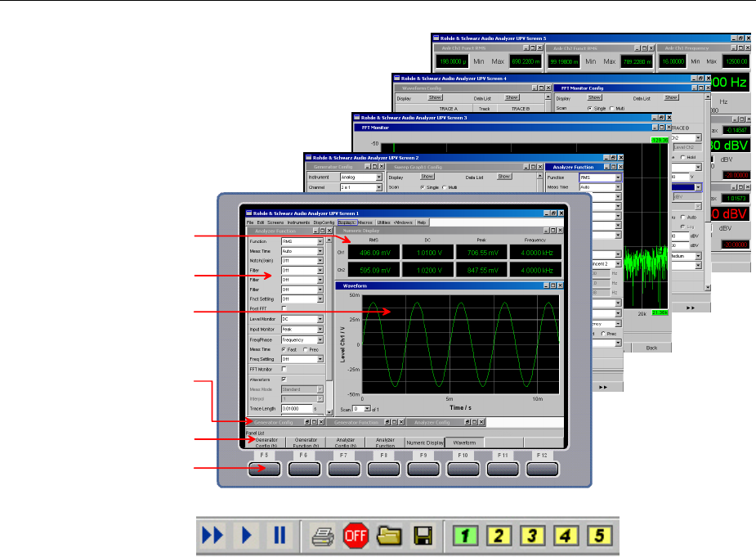This screenshot has height=557, width=756.
Task: Select Waveform softkey in Panel List
Action: 464,442
